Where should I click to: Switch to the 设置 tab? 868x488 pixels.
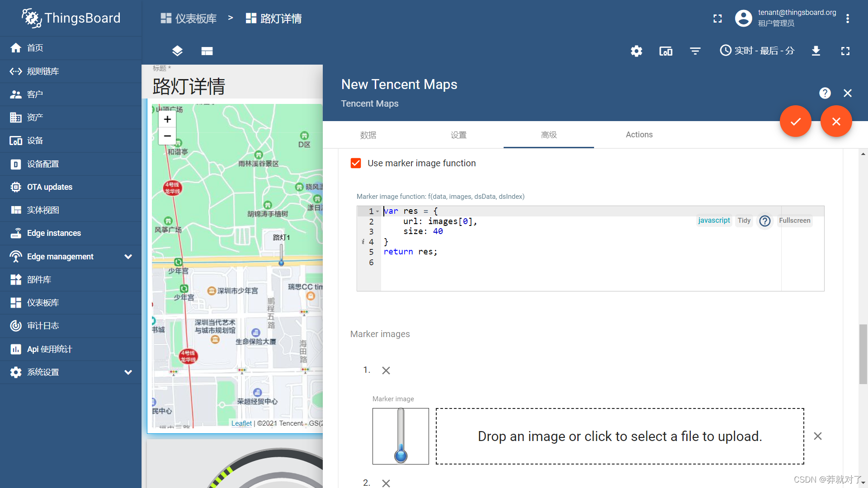click(458, 135)
